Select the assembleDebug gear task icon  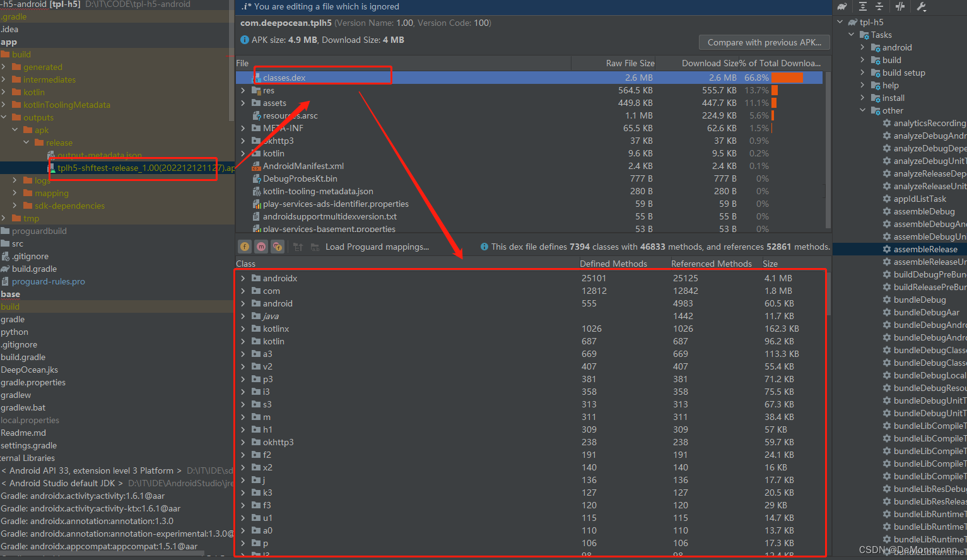click(887, 211)
